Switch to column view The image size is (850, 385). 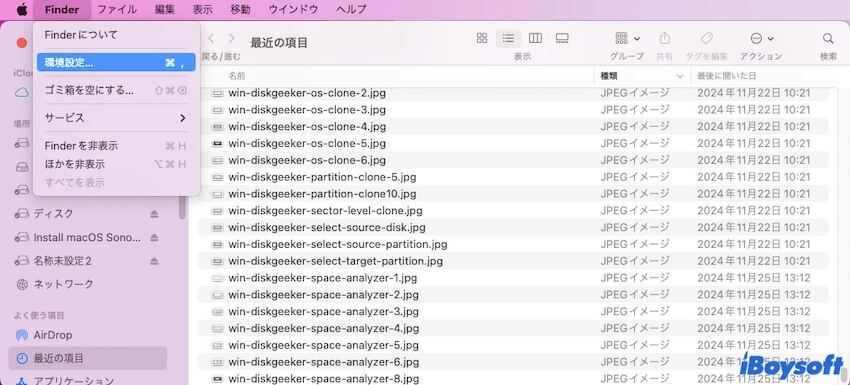pyautogui.click(x=535, y=38)
